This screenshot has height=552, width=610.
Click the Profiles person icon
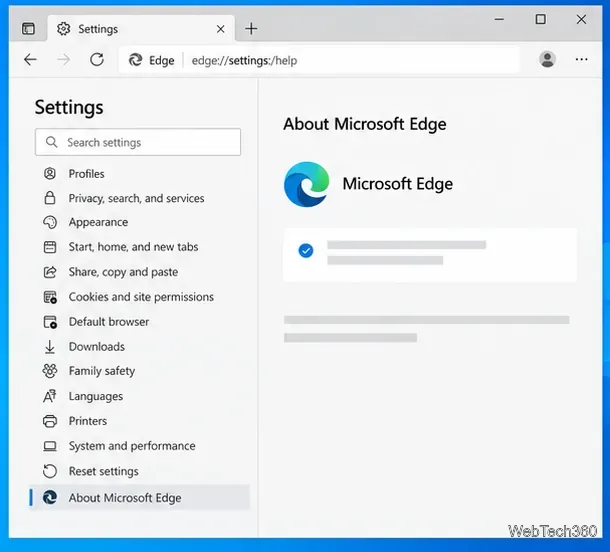[x=50, y=173]
